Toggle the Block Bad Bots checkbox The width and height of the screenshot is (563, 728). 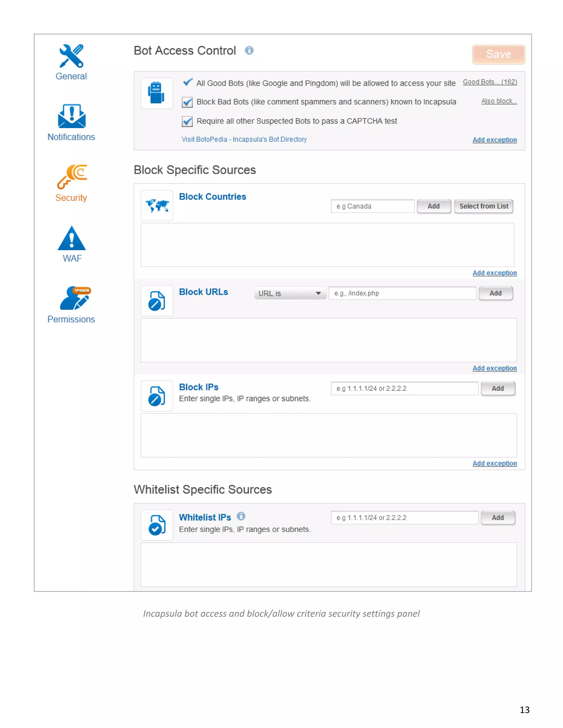click(187, 102)
